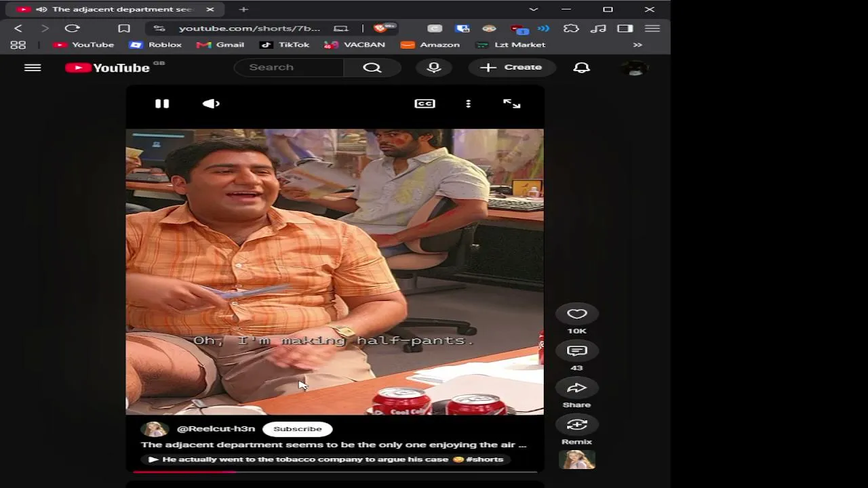Screen dimensions: 868x488
Task: Open the browser main menu
Action: 652,28
